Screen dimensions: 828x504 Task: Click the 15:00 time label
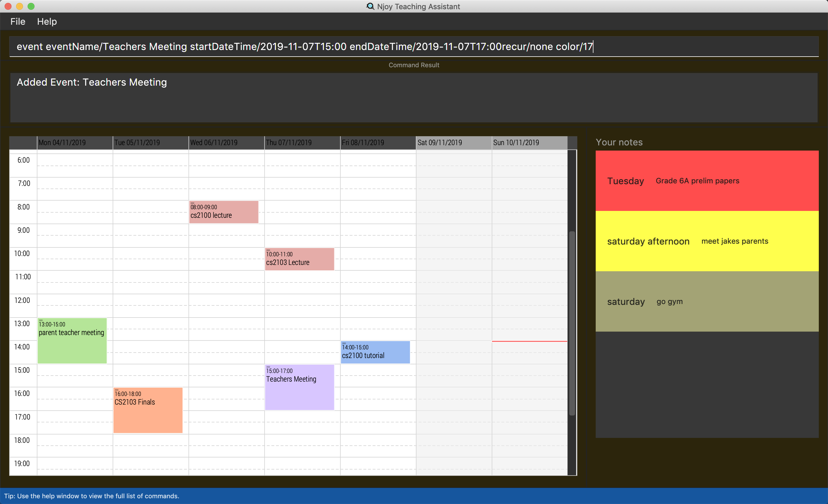click(x=22, y=370)
